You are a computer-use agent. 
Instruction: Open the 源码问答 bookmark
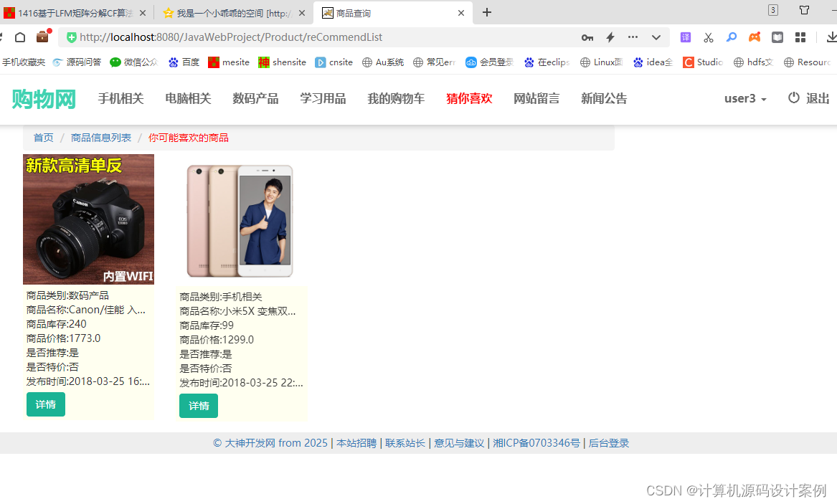(77, 62)
